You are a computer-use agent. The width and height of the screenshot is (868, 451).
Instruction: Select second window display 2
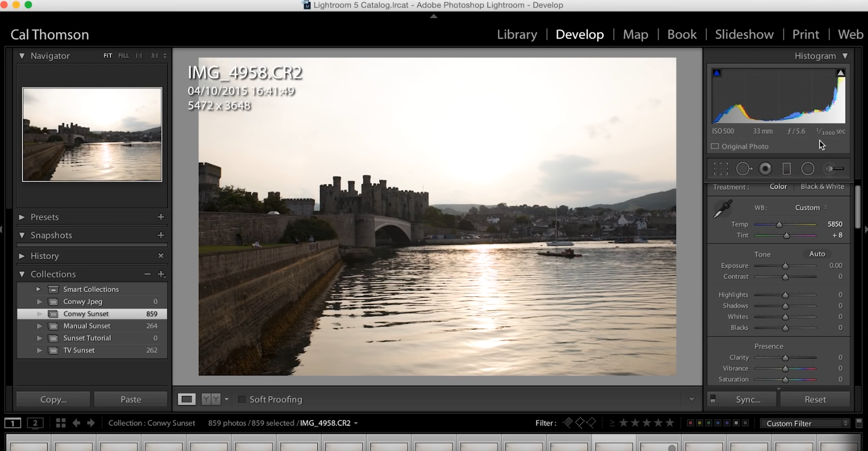click(35, 423)
